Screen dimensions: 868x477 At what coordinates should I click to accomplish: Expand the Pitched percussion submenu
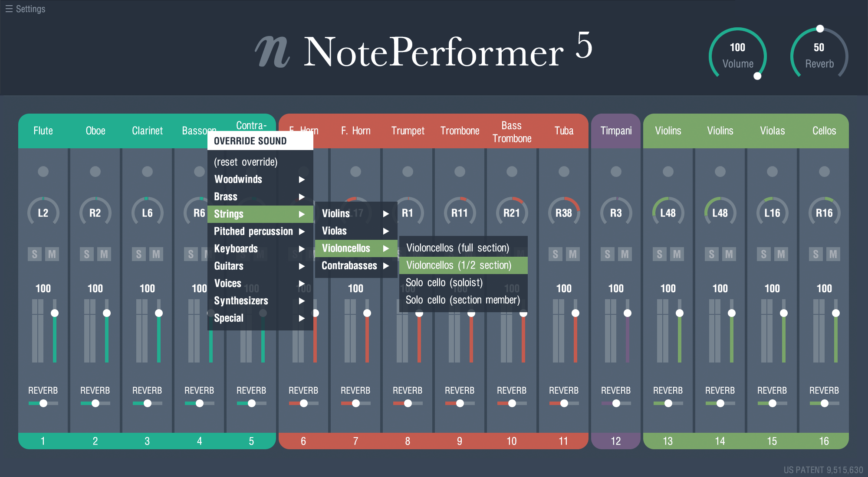click(x=260, y=231)
